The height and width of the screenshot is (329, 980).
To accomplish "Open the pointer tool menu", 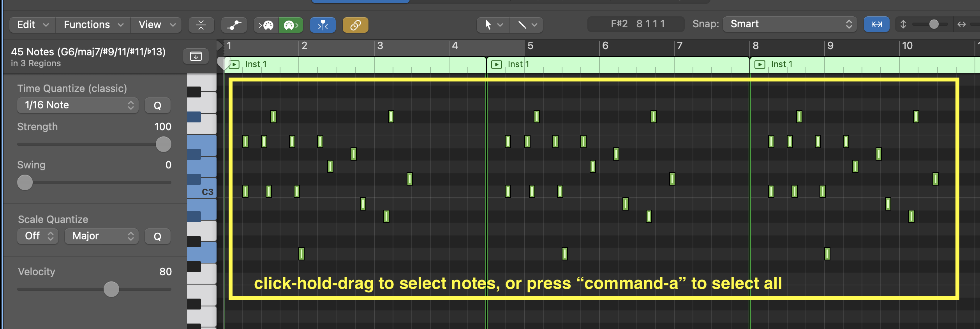I will (493, 25).
